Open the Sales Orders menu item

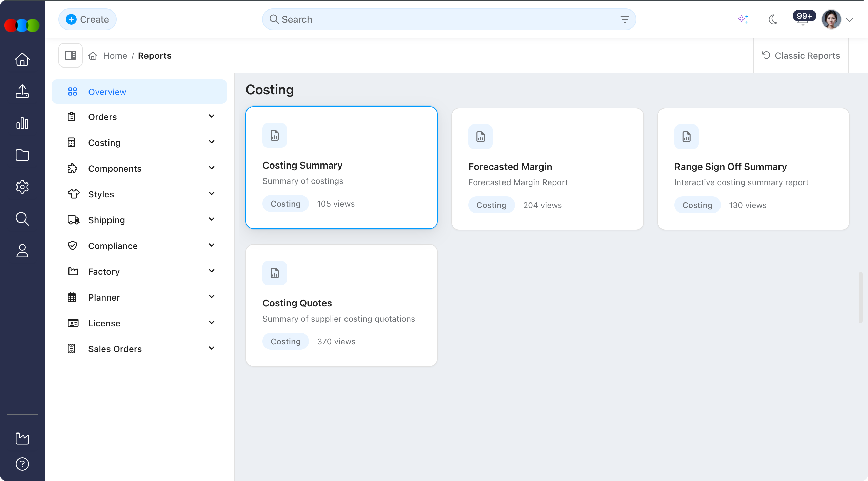pyautogui.click(x=139, y=349)
